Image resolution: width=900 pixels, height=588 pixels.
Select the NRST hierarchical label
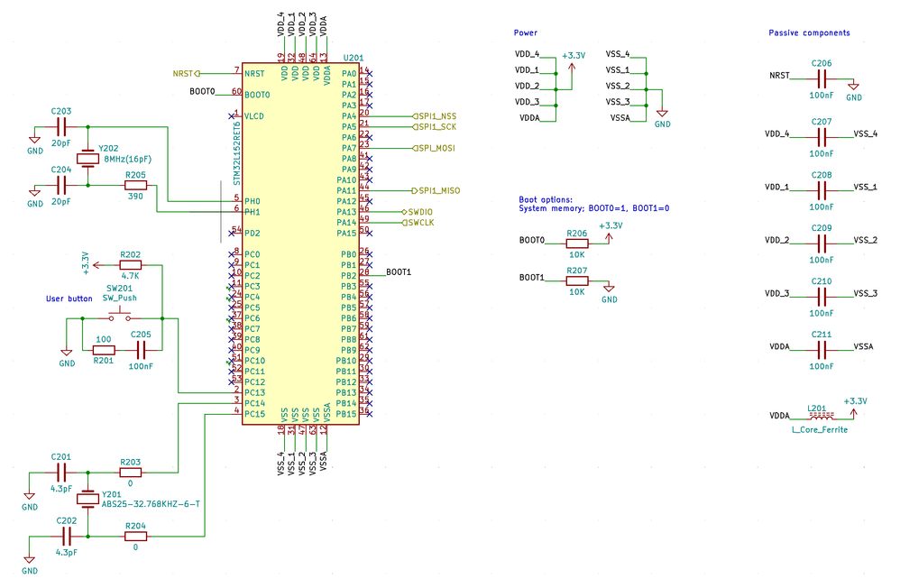point(186,74)
